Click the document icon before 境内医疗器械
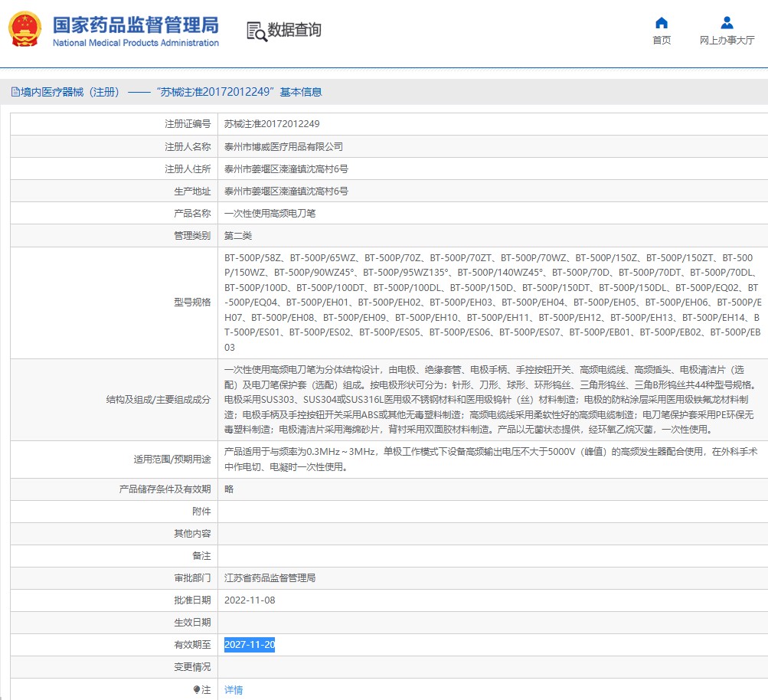 click(x=15, y=92)
